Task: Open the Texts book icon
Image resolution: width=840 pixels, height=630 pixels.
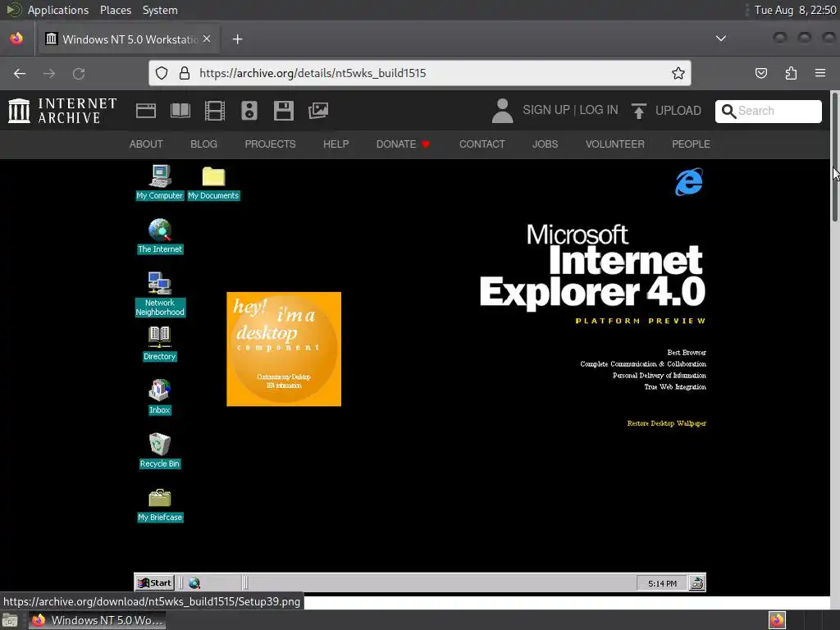Action: click(x=180, y=111)
